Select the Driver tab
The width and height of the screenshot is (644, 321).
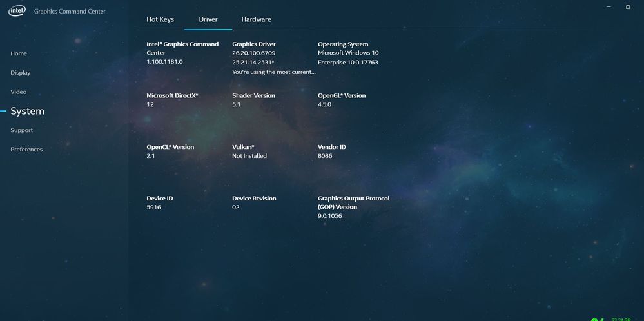click(x=208, y=19)
